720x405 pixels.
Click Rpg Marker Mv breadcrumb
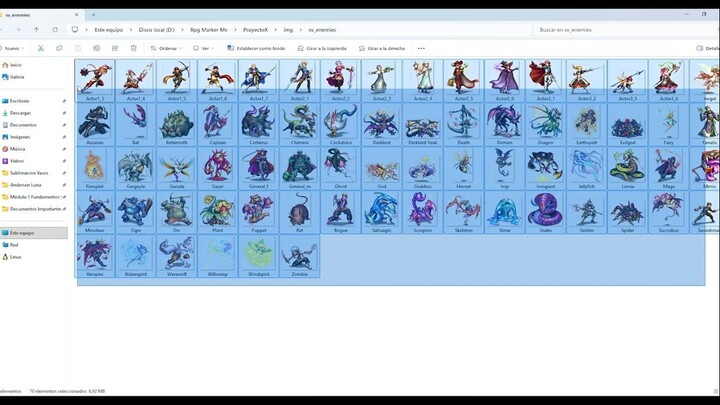[209, 30]
